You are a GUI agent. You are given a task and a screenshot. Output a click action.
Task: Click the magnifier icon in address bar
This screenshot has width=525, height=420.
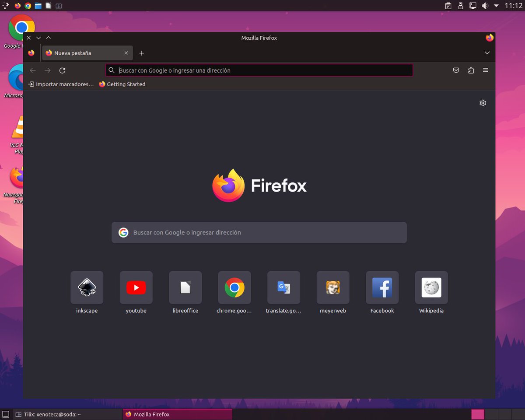point(112,70)
